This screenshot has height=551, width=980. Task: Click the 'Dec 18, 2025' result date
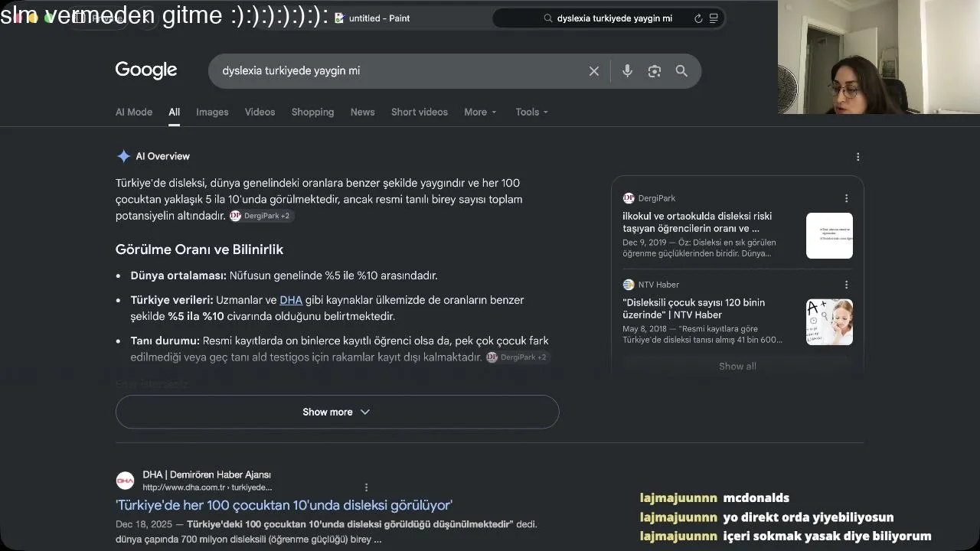(x=144, y=524)
